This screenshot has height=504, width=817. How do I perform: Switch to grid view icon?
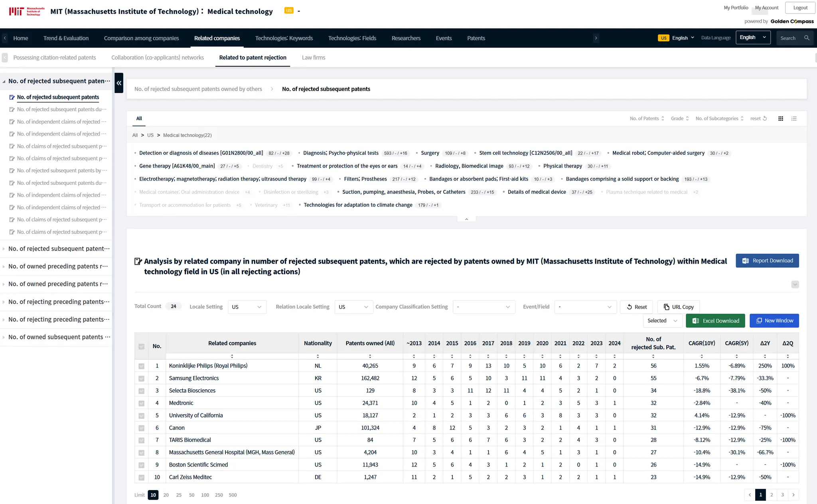tap(781, 118)
